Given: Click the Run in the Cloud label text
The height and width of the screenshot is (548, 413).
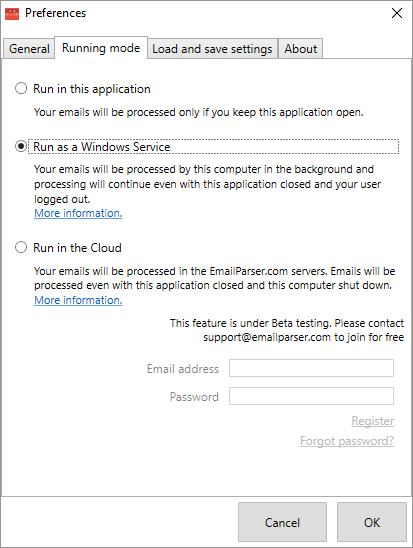Looking at the screenshot, I should point(77,248).
